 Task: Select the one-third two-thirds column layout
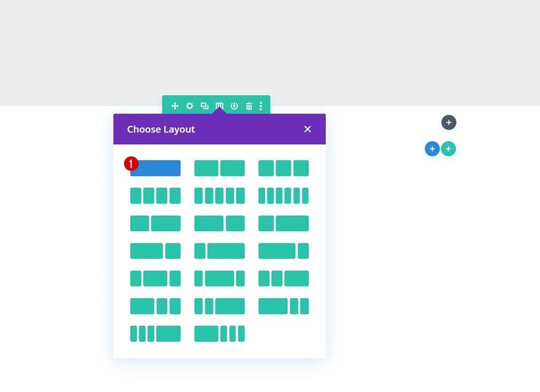[155, 223]
